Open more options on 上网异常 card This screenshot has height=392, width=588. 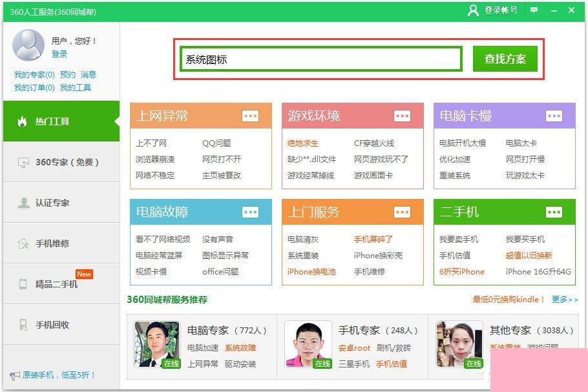click(250, 116)
